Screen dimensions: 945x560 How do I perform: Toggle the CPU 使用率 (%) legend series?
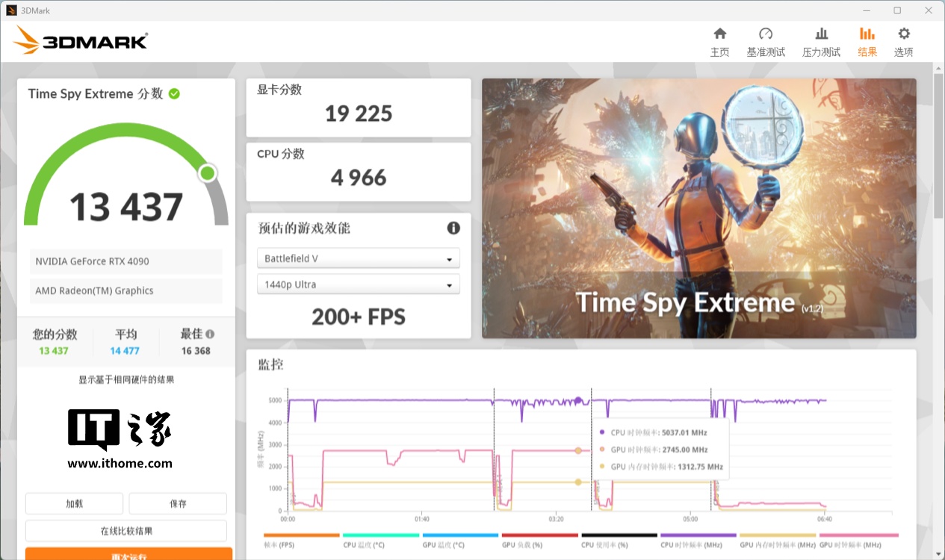pos(619,541)
